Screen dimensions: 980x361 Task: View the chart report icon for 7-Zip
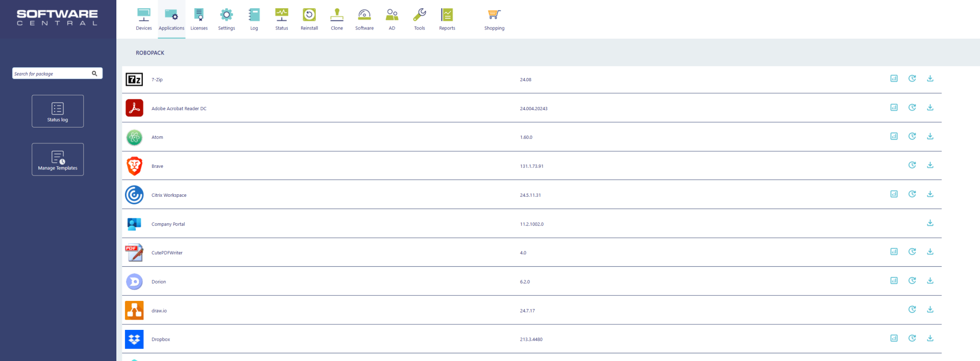894,79
